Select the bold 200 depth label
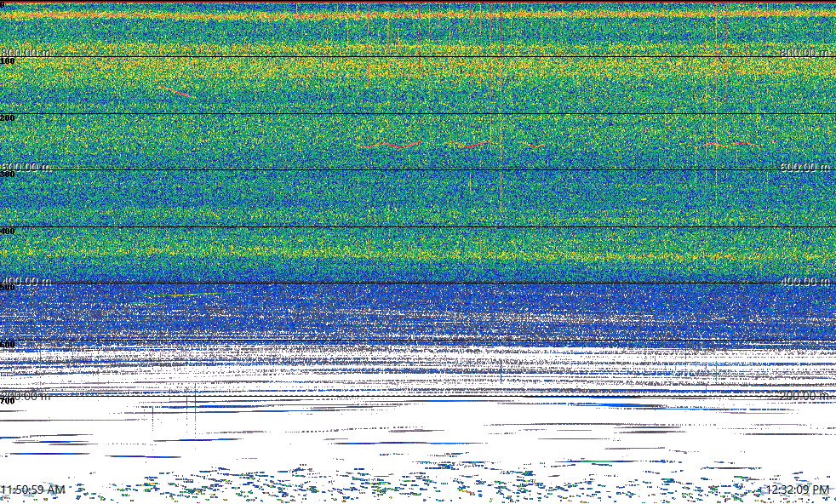The width and height of the screenshot is (836, 504). [x=8, y=117]
